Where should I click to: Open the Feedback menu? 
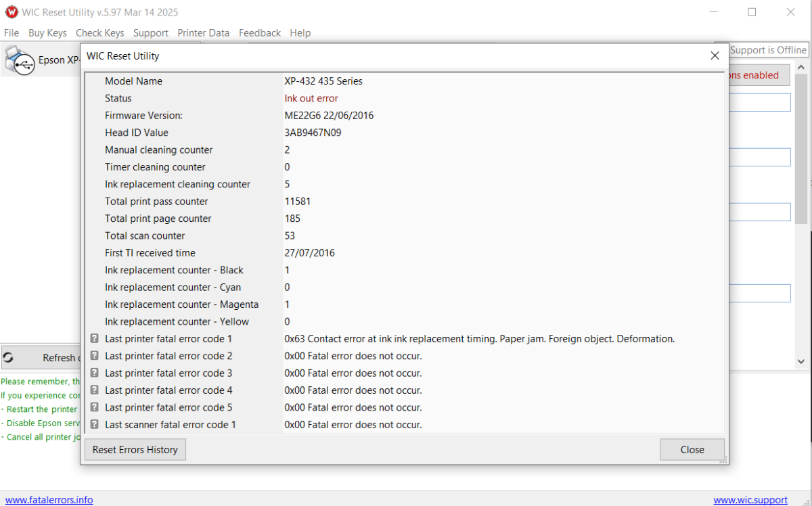coord(260,32)
